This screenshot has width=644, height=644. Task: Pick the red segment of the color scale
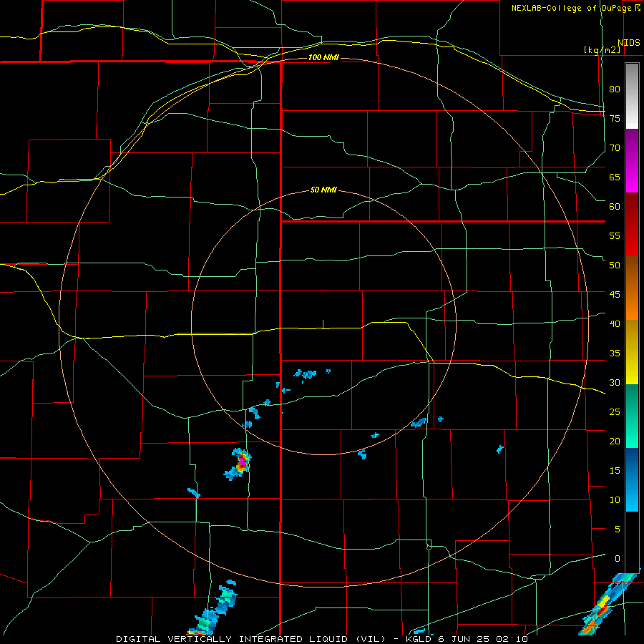(x=632, y=225)
